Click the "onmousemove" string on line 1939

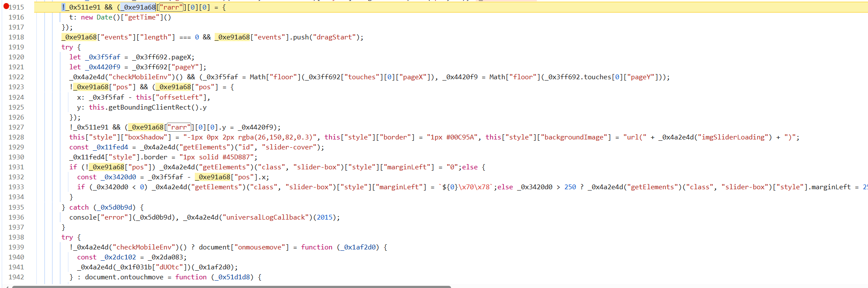click(x=260, y=247)
